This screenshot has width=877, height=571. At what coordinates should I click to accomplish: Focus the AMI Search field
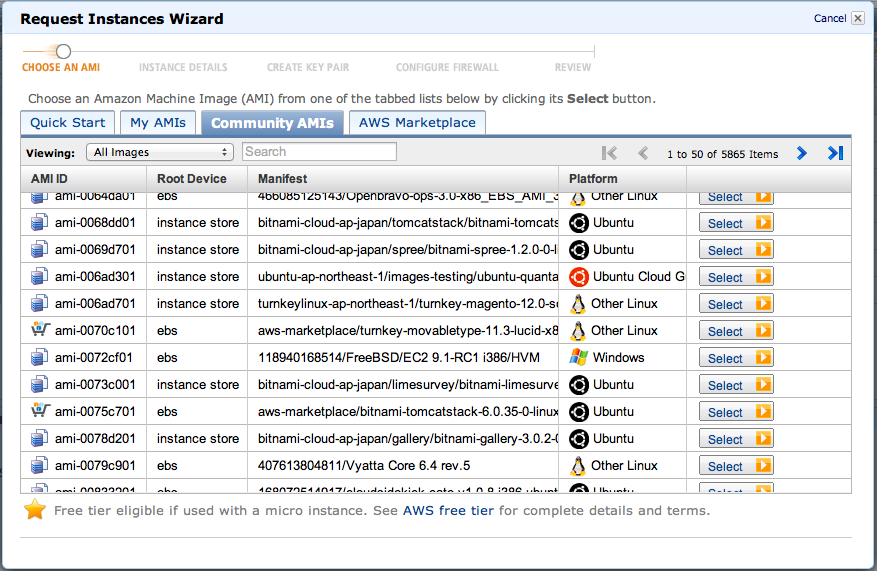pos(319,152)
